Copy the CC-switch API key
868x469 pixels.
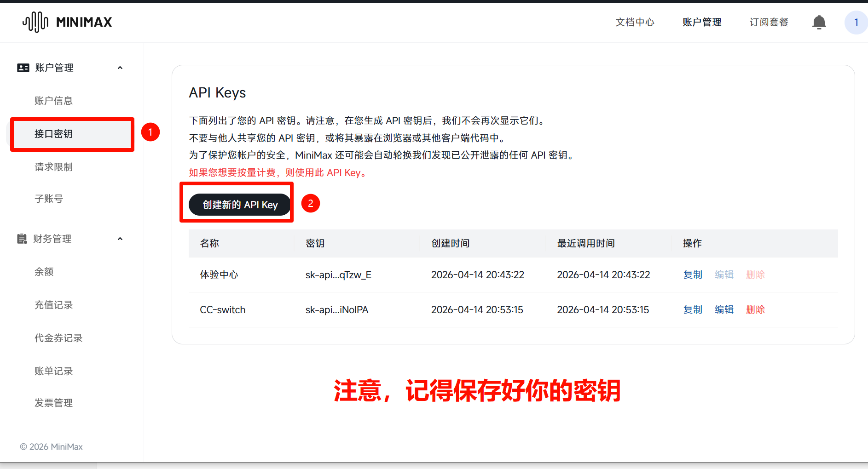point(693,309)
